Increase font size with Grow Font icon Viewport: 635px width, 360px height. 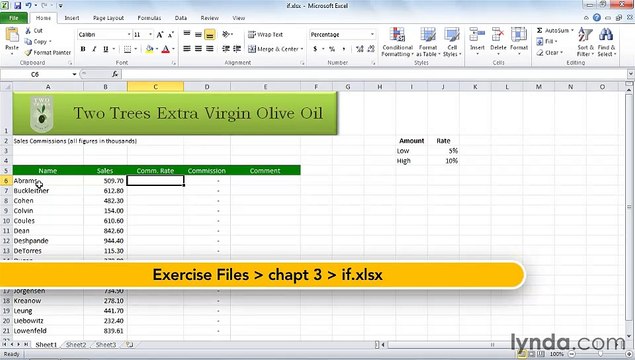click(160, 35)
